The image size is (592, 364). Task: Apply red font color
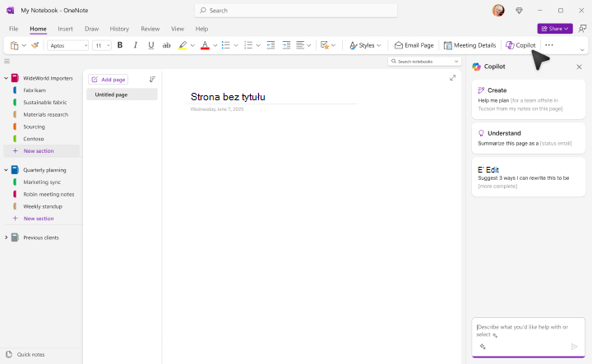205,45
